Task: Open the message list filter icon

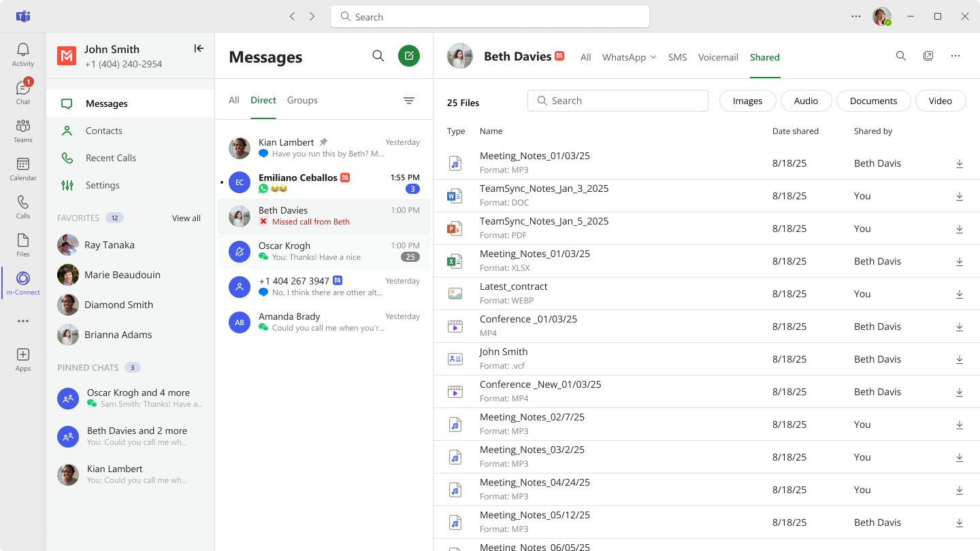Action: [x=409, y=101]
